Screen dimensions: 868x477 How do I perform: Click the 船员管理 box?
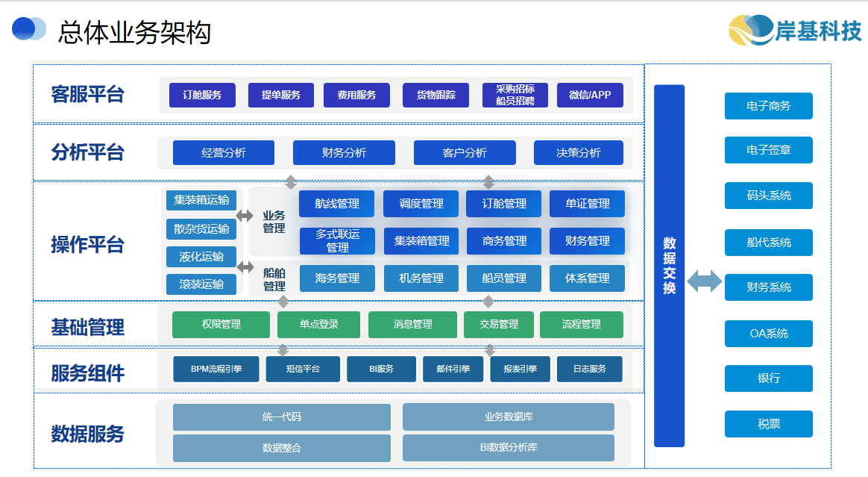pos(504,278)
